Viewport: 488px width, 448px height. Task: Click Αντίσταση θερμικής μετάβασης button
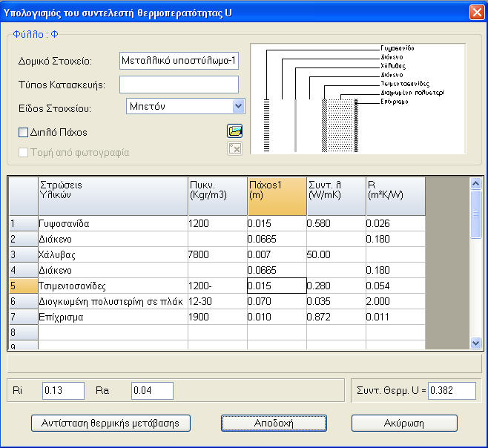[x=111, y=423]
